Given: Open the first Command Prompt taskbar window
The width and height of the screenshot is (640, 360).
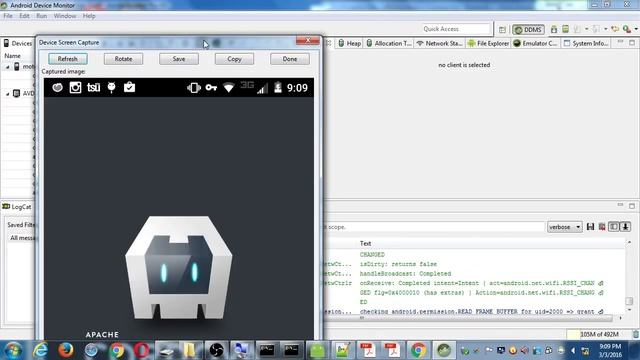Looking at the screenshot, I should 267,350.
